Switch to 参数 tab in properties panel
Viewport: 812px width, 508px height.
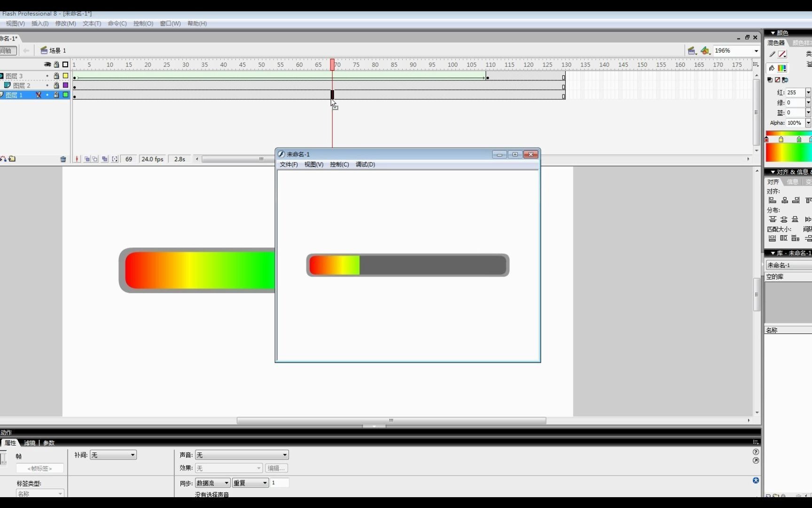pos(49,443)
